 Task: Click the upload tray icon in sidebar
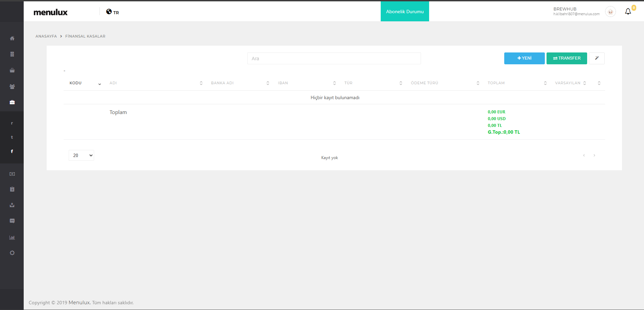pyautogui.click(x=12, y=205)
